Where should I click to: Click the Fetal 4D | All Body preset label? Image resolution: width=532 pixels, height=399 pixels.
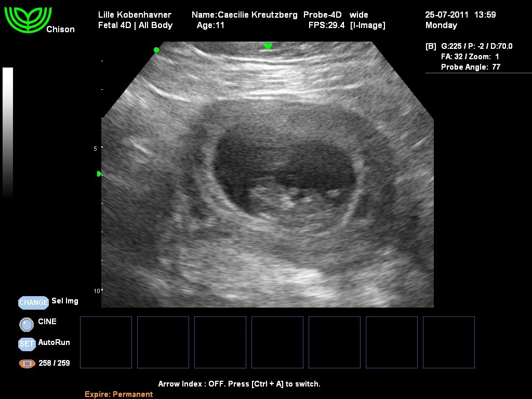(x=135, y=25)
